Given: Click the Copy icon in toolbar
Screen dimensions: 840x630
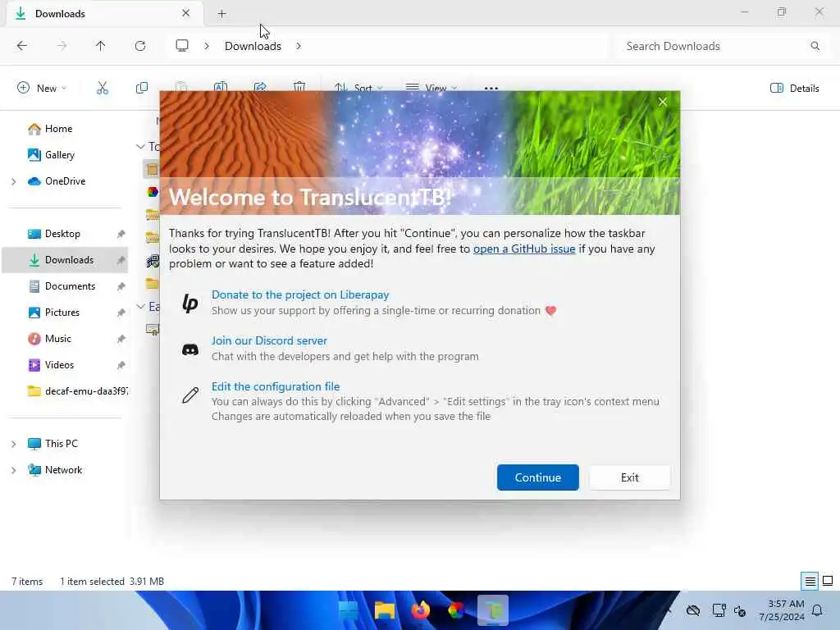Looking at the screenshot, I should coord(141,89).
